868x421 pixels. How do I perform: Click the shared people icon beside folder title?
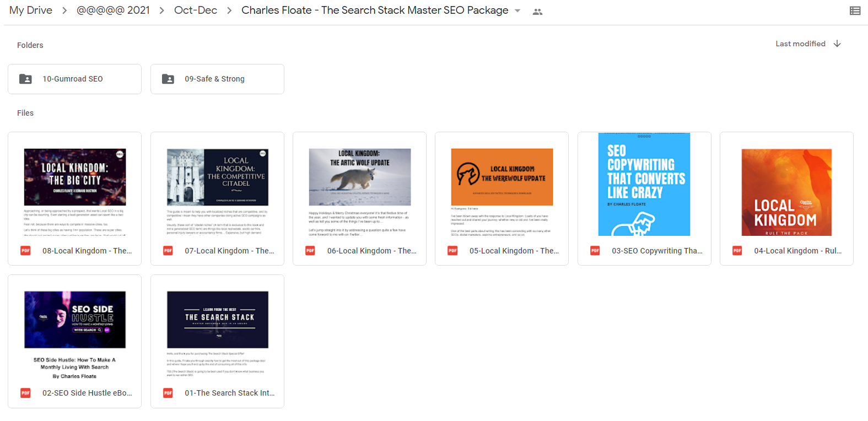537,12
